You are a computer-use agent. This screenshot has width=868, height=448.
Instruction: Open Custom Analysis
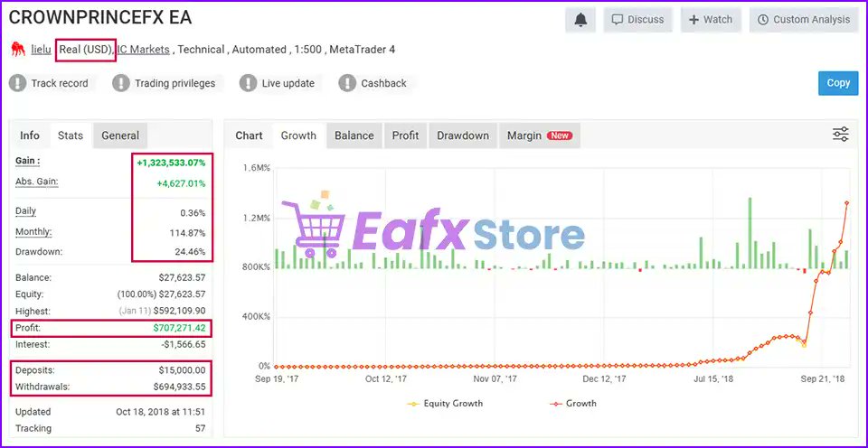tap(804, 20)
